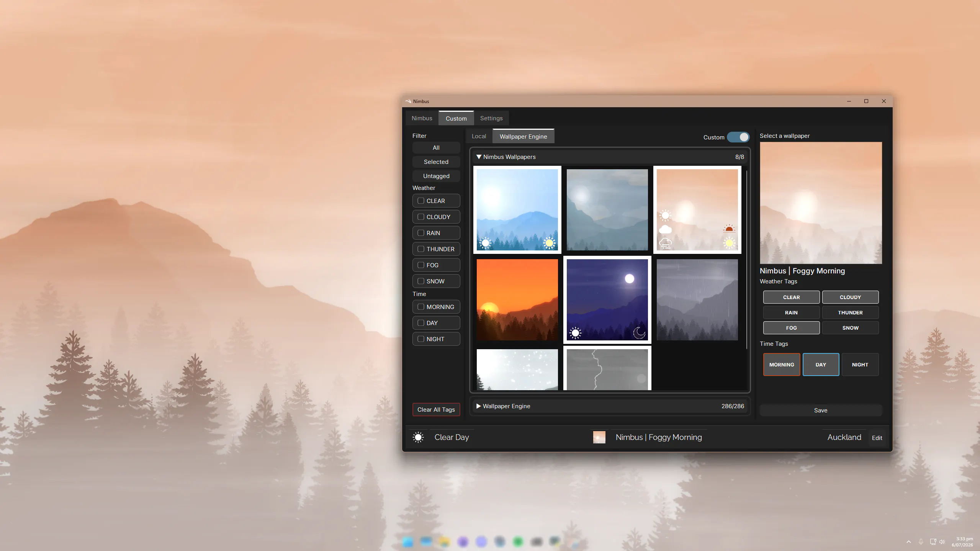Toggle the NIGHT tag under Time Tags
980x551 pixels.
click(x=860, y=365)
